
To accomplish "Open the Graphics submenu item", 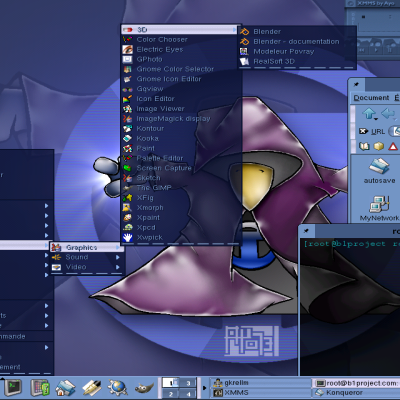I will pos(87,247).
